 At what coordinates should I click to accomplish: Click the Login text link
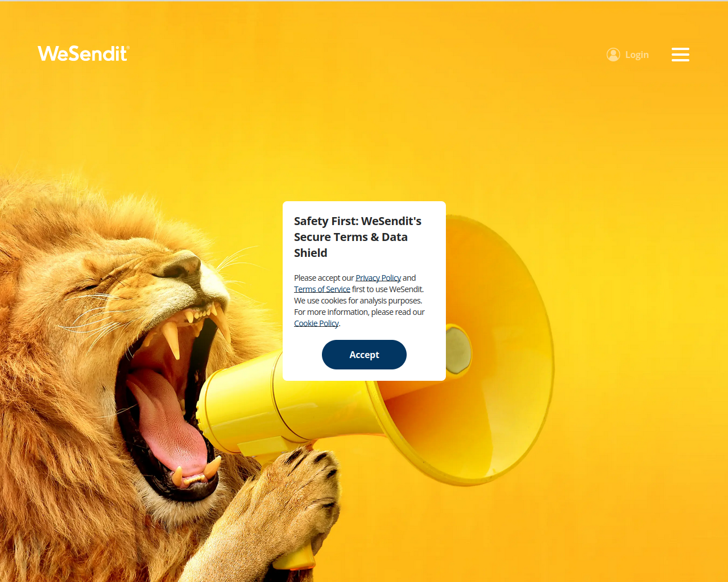coord(637,55)
